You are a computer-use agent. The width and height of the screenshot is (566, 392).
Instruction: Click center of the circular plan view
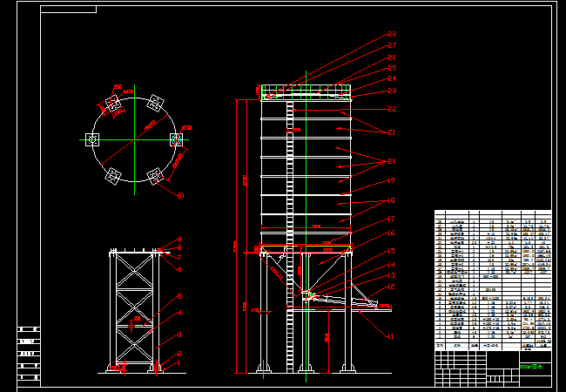[x=135, y=139]
